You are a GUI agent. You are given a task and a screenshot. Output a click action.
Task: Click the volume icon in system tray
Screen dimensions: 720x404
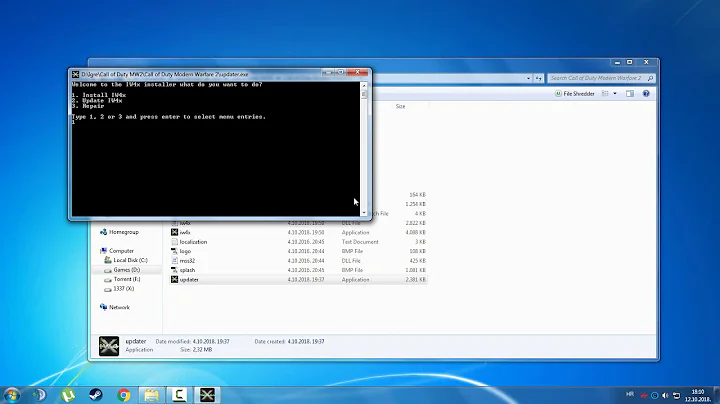click(x=665, y=395)
